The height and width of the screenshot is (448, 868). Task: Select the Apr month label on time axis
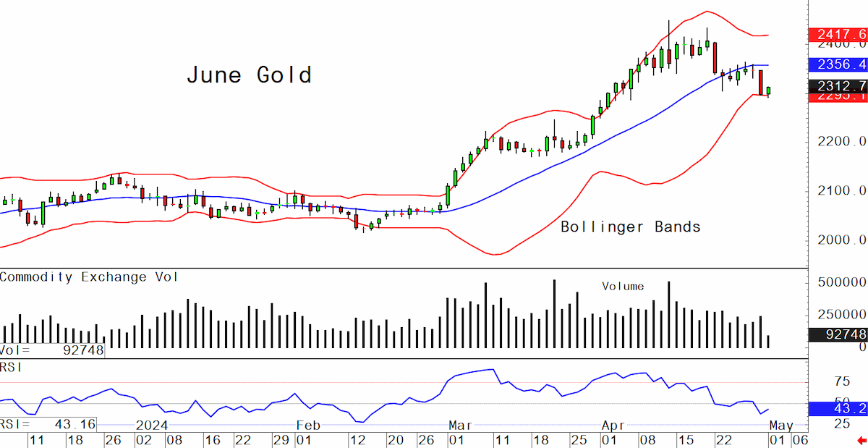pyautogui.click(x=613, y=425)
